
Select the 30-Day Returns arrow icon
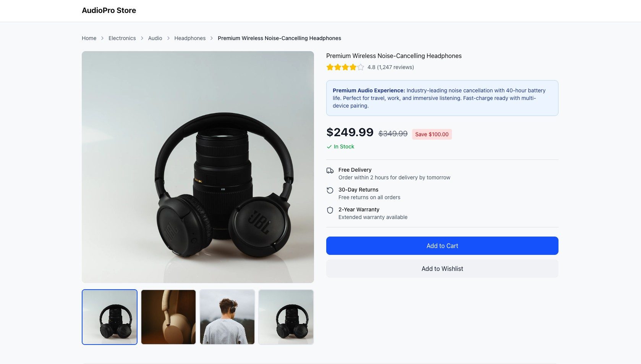[x=330, y=190]
